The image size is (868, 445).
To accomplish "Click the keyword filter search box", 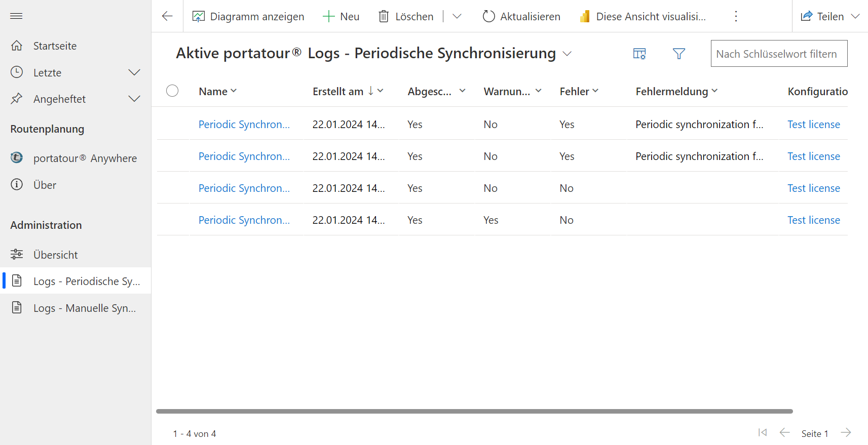I will (x=779, y=54).
